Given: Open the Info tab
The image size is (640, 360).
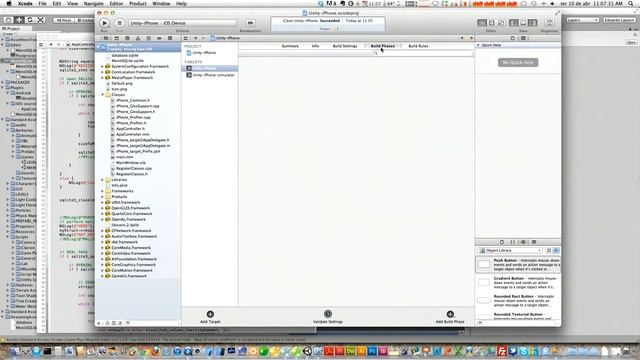Looking at the screenshot, I should pos(316,46).
